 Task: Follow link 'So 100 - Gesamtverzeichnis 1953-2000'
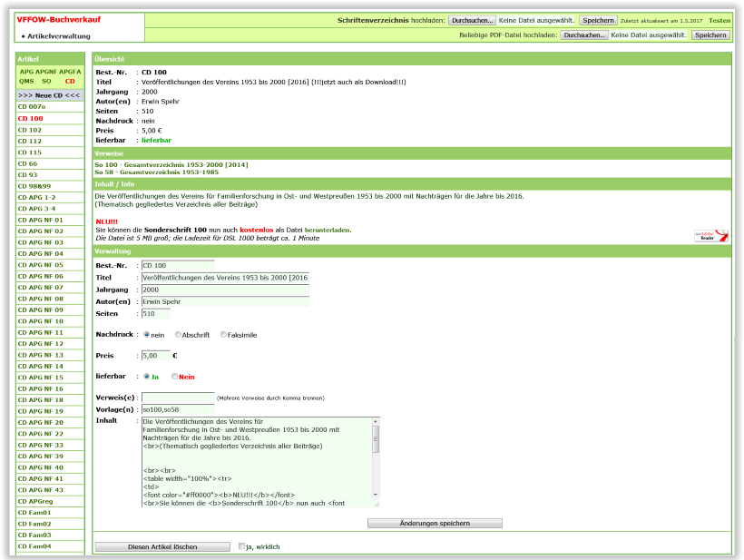click(171, 164)
